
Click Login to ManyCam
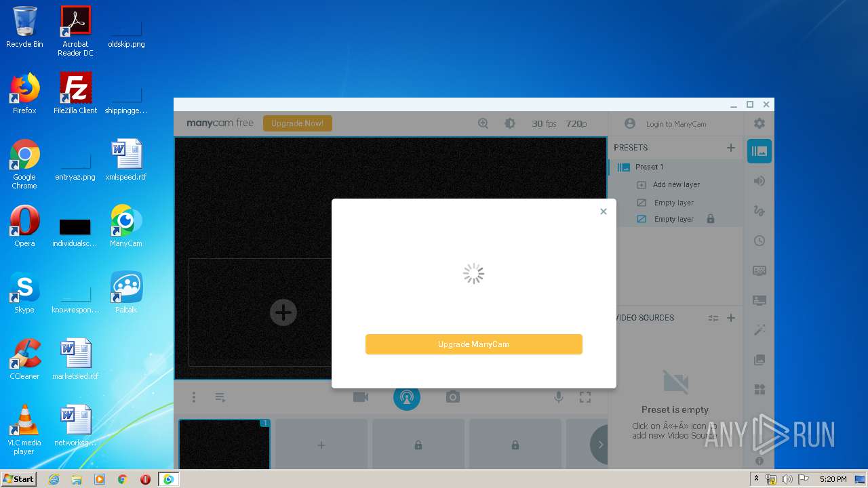pos(665,124)
